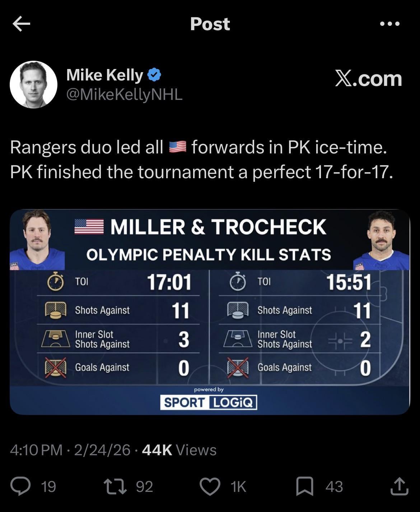Like the post with heart icon
The height and width of the screenshot is (512, 420).
pos(210,486)
